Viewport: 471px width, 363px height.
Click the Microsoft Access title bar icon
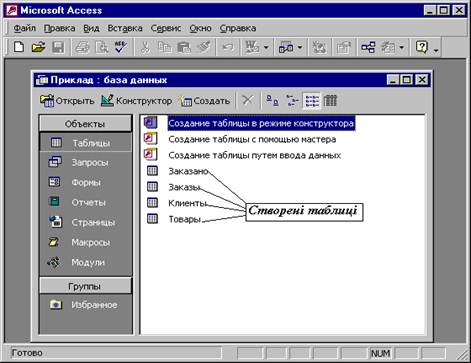pyautogui.click(x=12, y=10)
